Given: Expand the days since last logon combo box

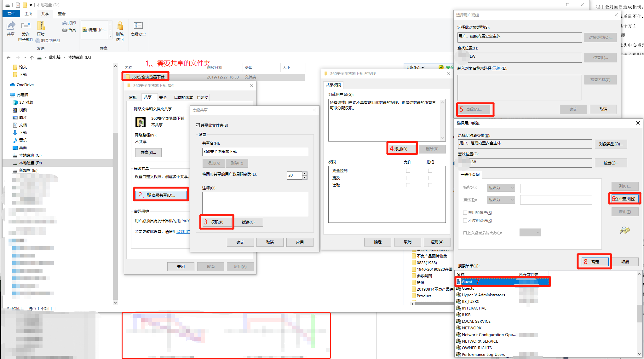Looking at the screenshot, I should (530, 233).
